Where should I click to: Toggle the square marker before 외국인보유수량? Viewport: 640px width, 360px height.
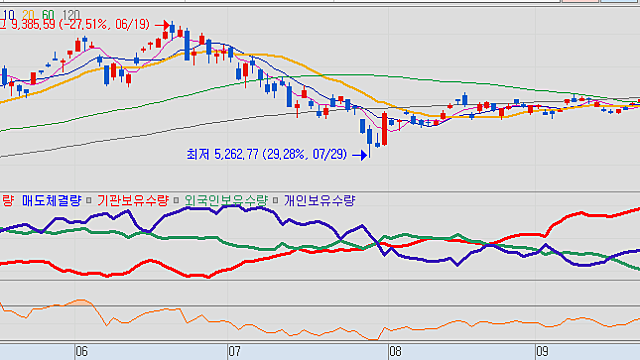tap(176, 201)
